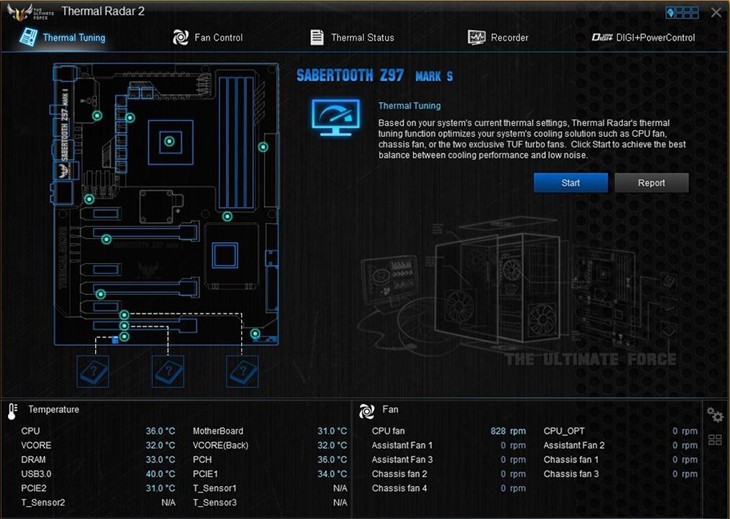Click the grid layout icon below gear
Image resolution: width=730 pixels, height=519 pixels.
click(715, 440)
